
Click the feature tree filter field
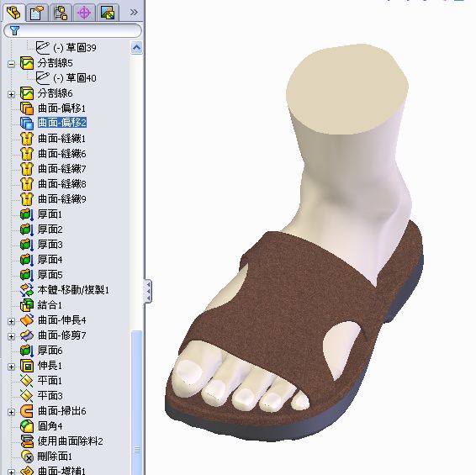[x=73, y=30]
